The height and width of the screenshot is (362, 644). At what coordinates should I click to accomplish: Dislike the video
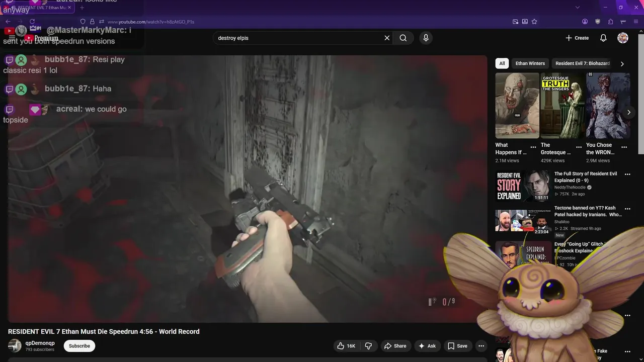(368, 346)
